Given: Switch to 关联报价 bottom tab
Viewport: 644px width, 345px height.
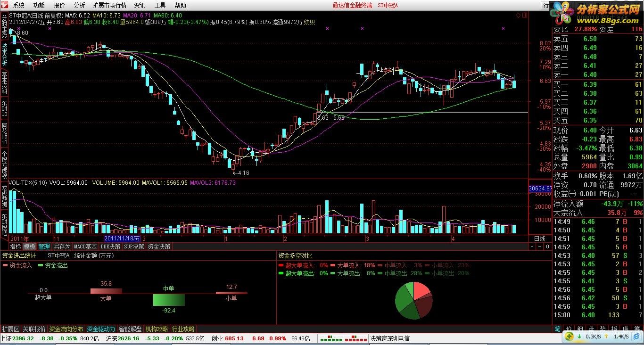Looking at the screenshot, I should (34, 329).
